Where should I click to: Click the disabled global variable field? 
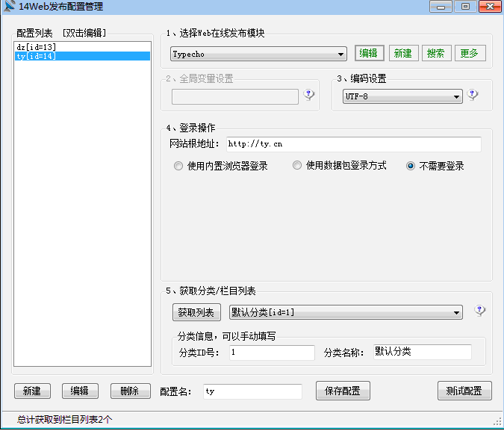pos(235,97)
